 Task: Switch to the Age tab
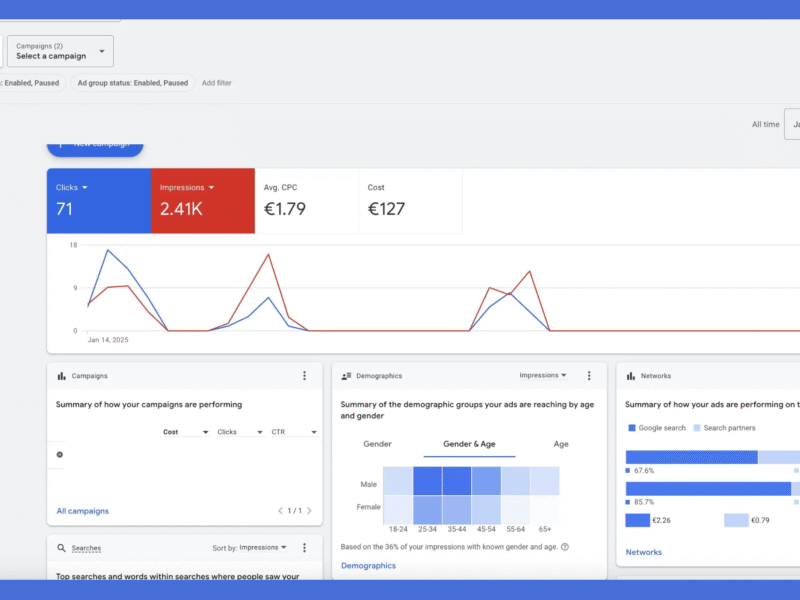click(561, 444)
